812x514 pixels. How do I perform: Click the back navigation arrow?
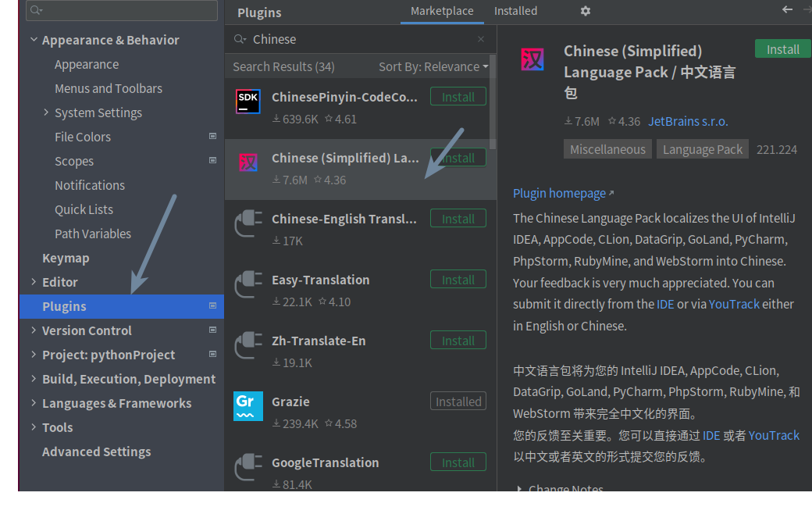(x=787, y=9)
